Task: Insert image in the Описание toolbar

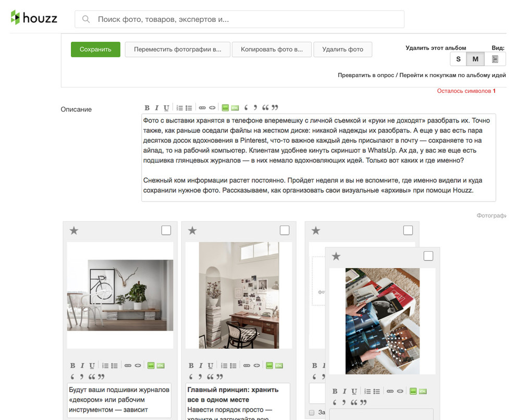Action: [225, 108]
